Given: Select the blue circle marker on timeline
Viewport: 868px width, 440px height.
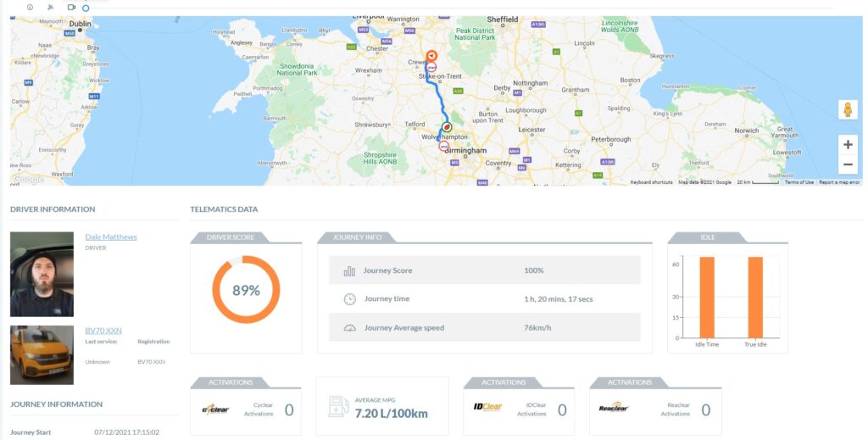Looking at the screenshot, I should coord(86,8).
